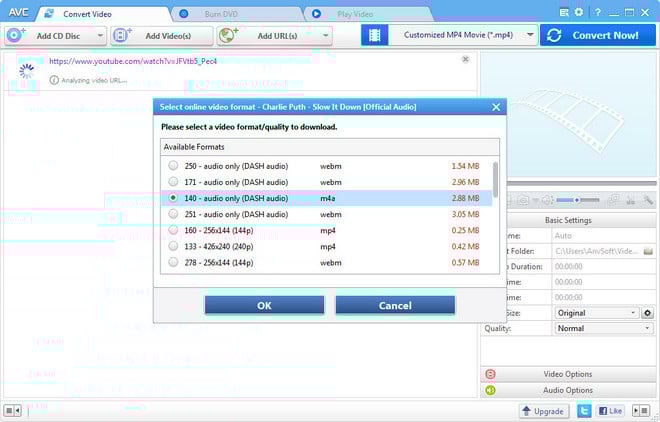Adjust the preview volume slider
The width and height of the screenshot is (660, 422).
coord(578,200)
